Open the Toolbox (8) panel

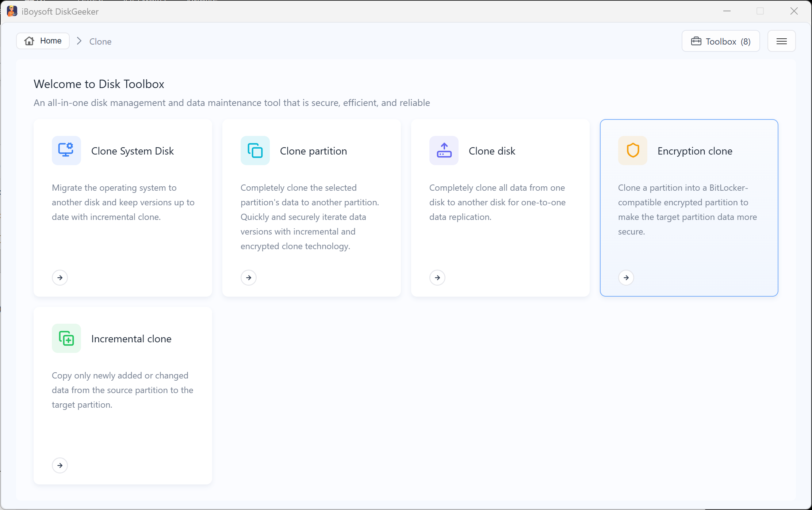pyautogui.click(x=721, y=41)
